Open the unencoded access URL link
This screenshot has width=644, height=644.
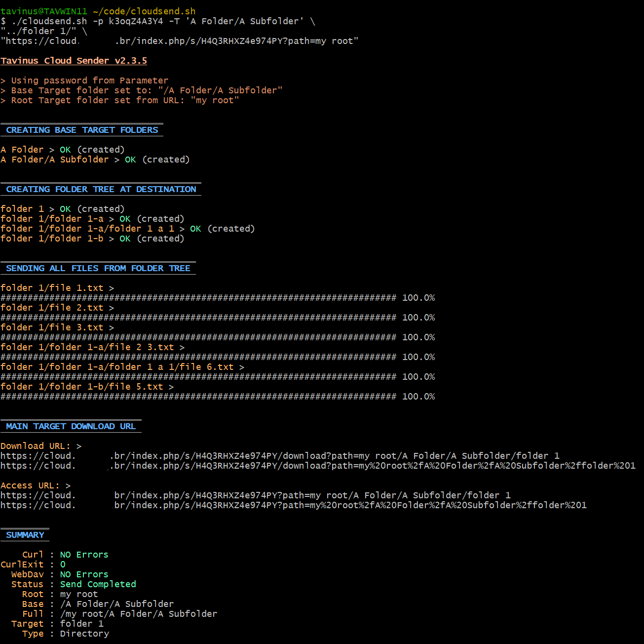coord(256,495)
